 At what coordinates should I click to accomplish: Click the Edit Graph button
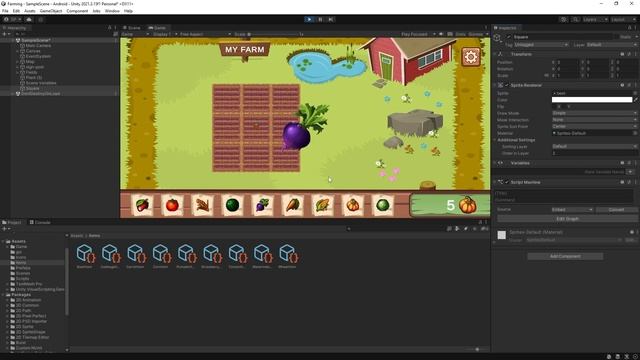click(x=567, y=219)
